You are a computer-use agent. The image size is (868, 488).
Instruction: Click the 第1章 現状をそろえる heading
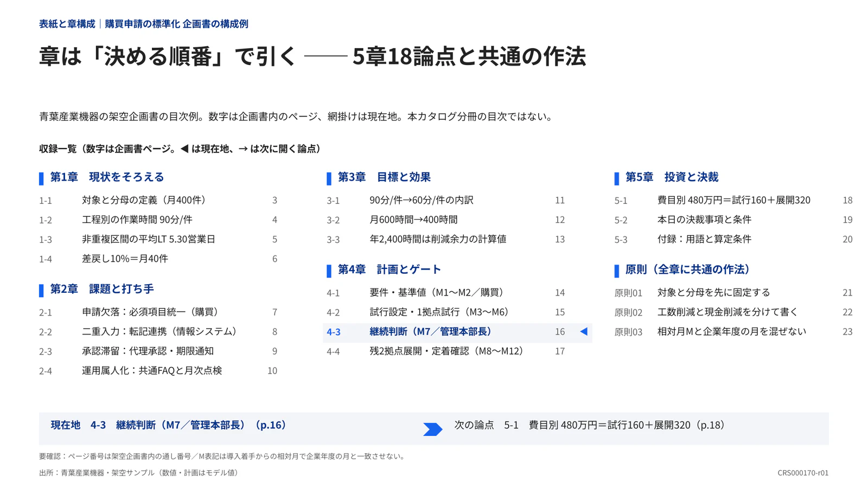pos(107,177)
